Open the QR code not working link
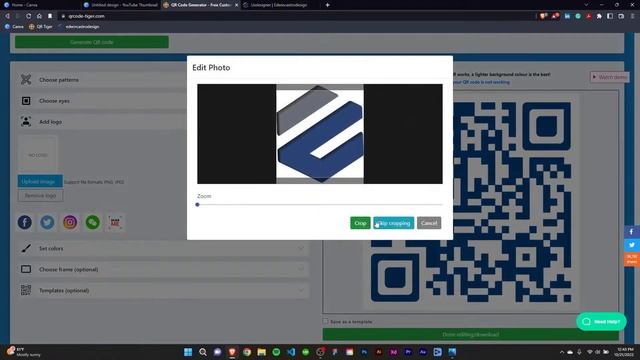Screen dimensions: 640x360 pyautogui.click(x=482, y=82)
